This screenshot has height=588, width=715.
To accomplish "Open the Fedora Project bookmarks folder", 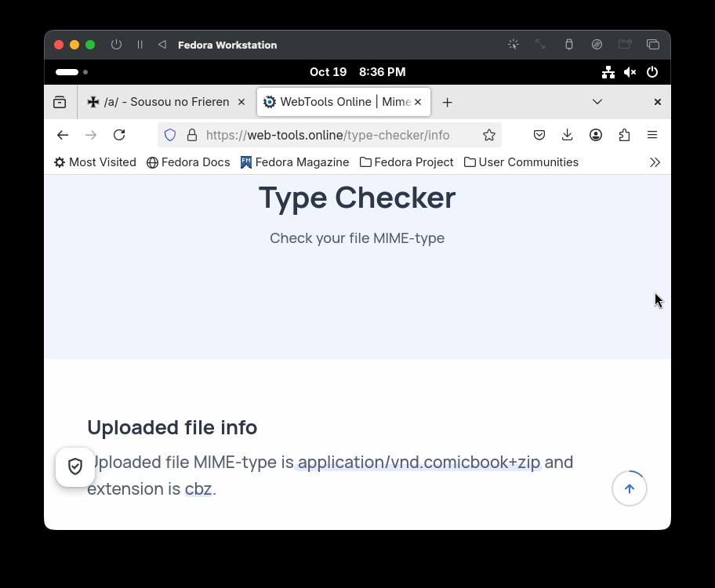I will 406,162.
